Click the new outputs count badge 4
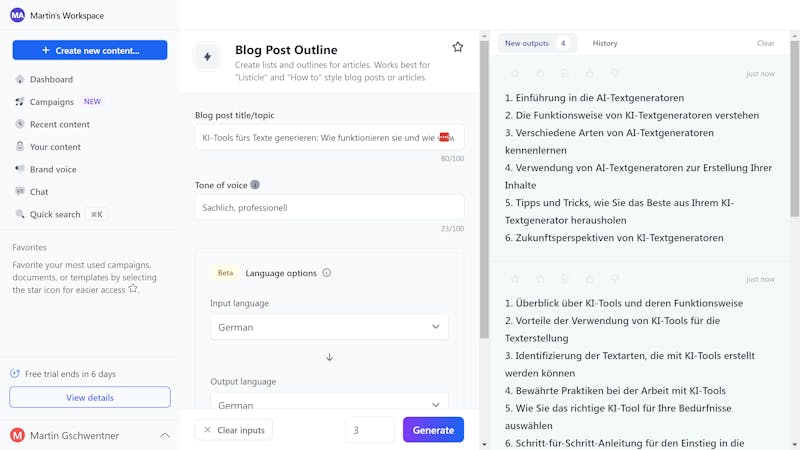The width and height of the screenshot is (800, 450). pos(563,43)
